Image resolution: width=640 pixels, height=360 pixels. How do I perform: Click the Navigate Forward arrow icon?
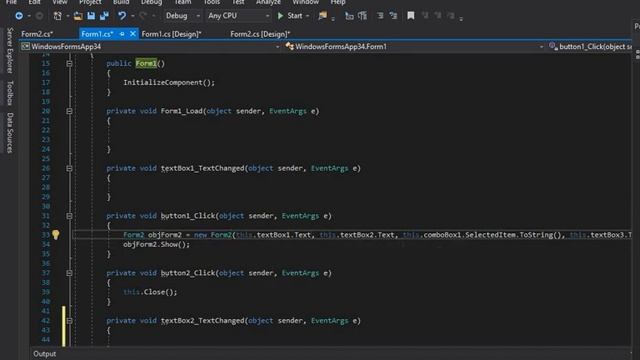(39, 16)
